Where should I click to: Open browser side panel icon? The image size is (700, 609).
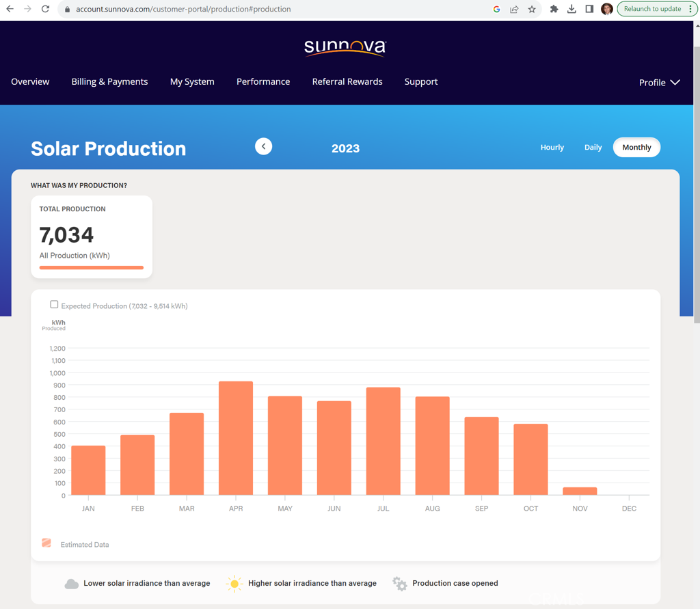coord(589,9)
